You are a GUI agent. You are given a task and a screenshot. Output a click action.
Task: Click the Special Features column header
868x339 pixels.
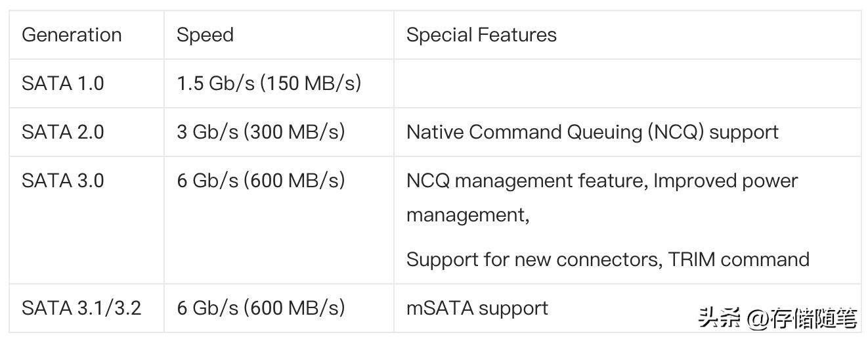click(x=481, y=35)
